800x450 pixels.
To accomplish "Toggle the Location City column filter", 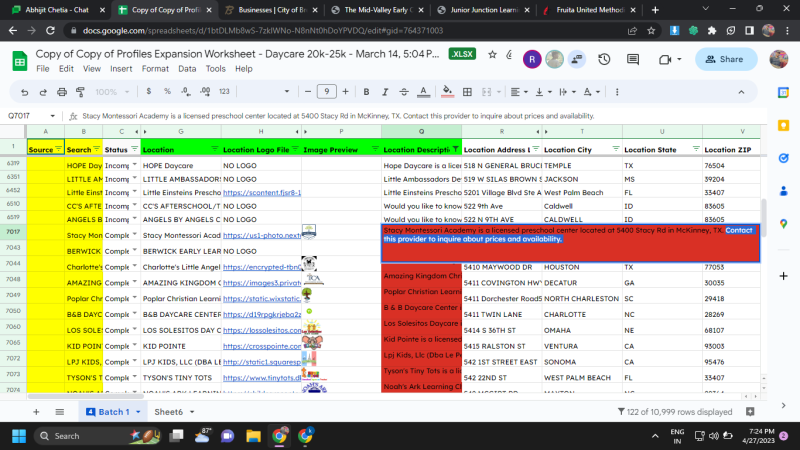I will [616, 149].
